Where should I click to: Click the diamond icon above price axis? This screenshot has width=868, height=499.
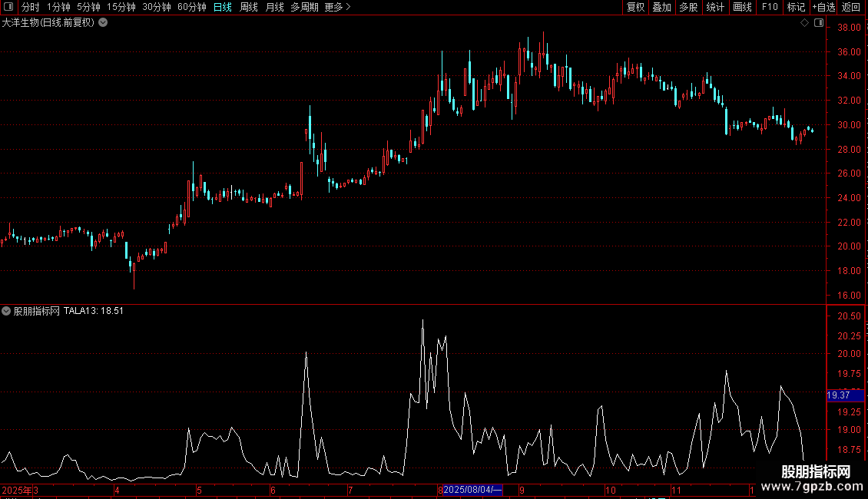click(x=804, y=23)
